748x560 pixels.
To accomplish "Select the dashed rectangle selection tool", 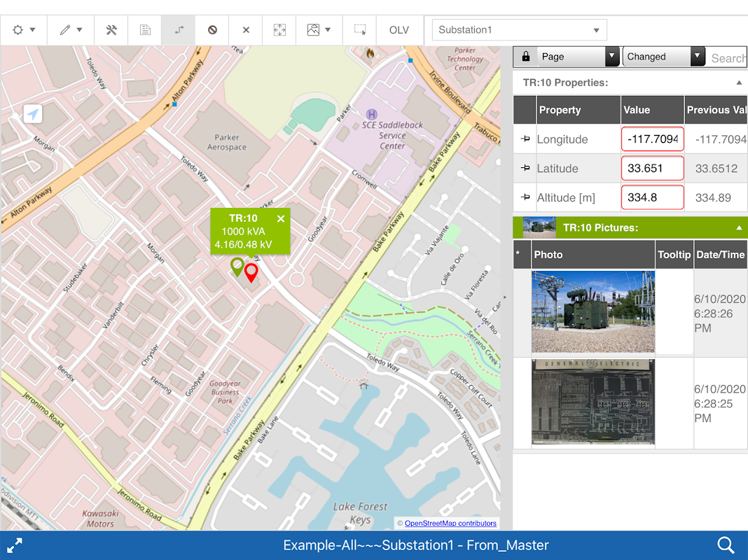I will [360, 30].
